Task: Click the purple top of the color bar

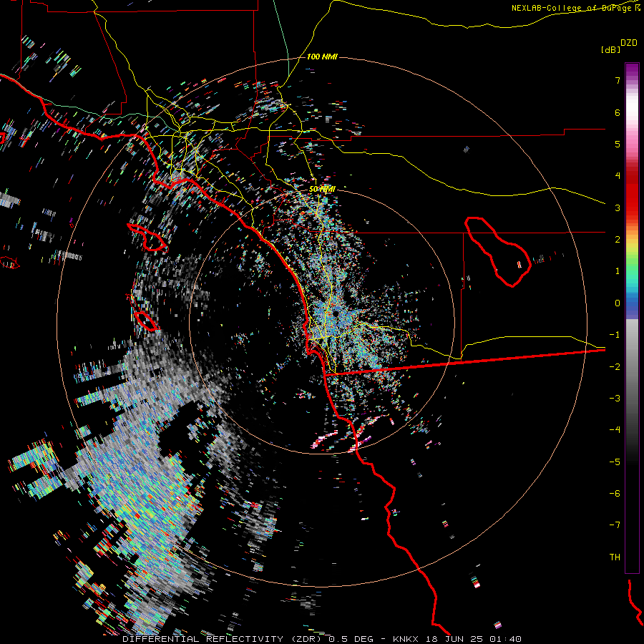Action: (x=632, y=69)
